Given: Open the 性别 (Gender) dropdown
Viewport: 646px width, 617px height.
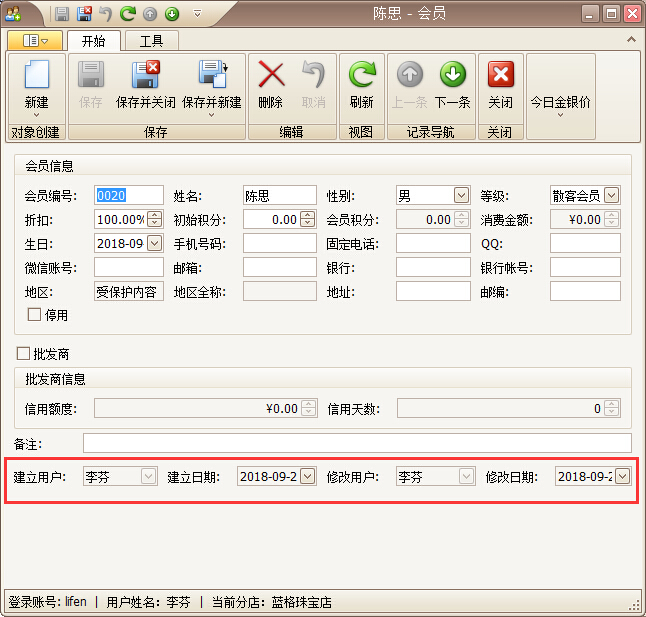Looking at the screenshot, I should tap(461, 195).
